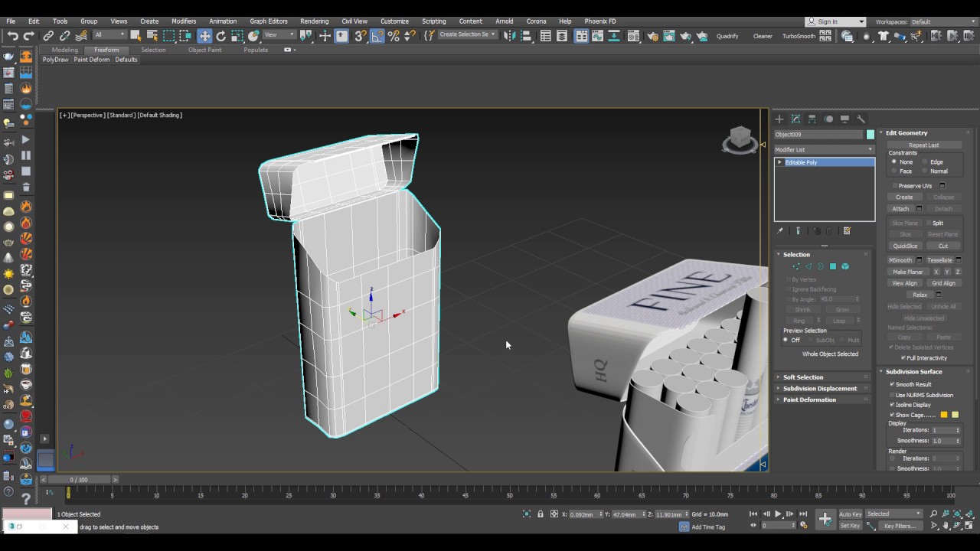The height and width of the screenshot is (551, 980).
Task: Switch to the Modeling ribbon tab
Action: [64, 50]
